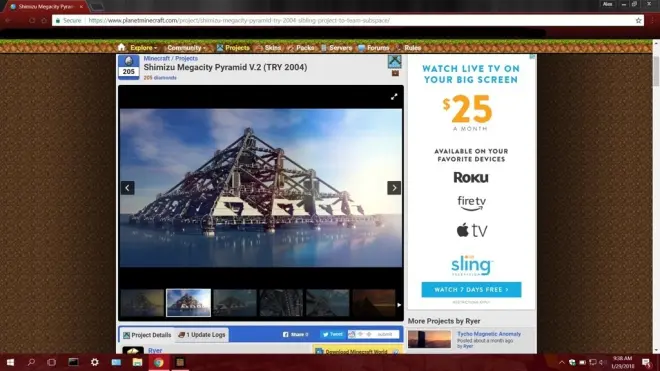The image size is (660, 371).
Task: Click the Alex profile button
Action: (x=607, y=4)
